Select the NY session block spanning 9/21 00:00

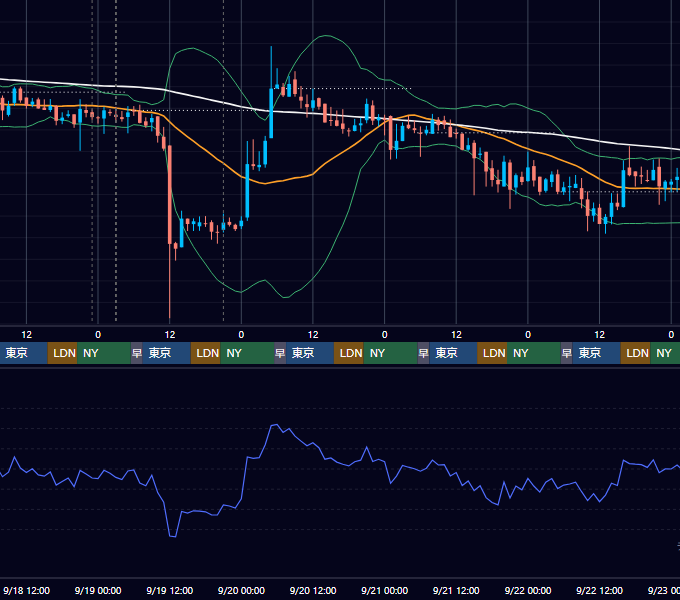[390, 353]
